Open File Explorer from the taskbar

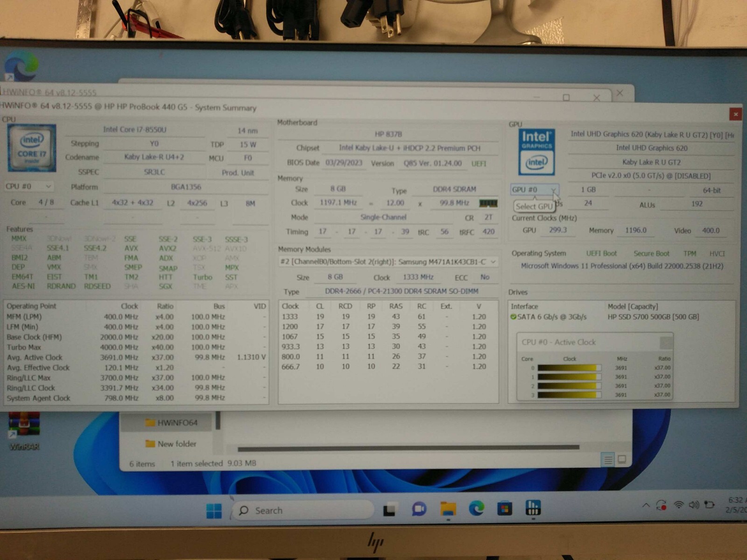pyautogui.click(x=448, y=509)
